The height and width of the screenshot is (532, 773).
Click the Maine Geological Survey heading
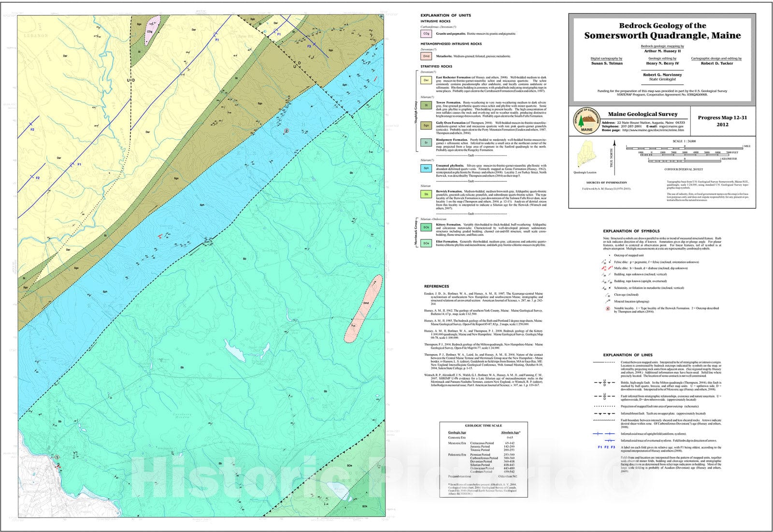pyautogui.click(x=643, y=115)
